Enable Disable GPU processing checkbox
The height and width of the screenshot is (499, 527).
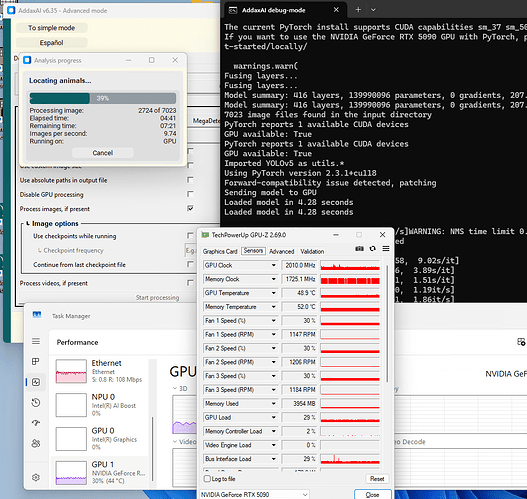click(x=190, y=194)
